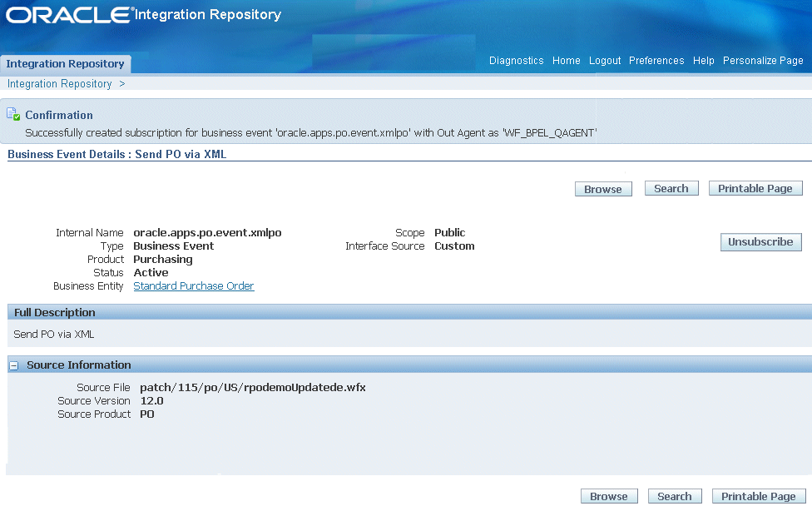This screenshot has width=812, height=506.
Task: Click Logout in the header
Action: 605,61
